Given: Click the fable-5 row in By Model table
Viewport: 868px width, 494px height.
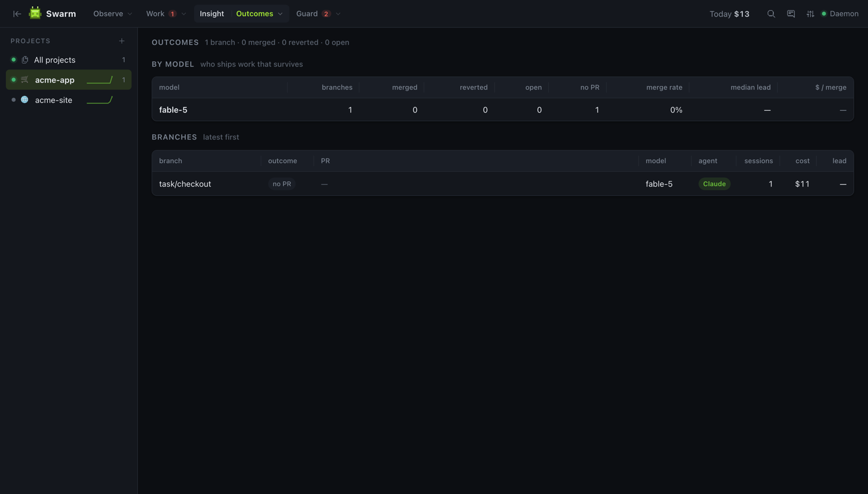Looking at the screenshot, I should [x=502, y=110].
